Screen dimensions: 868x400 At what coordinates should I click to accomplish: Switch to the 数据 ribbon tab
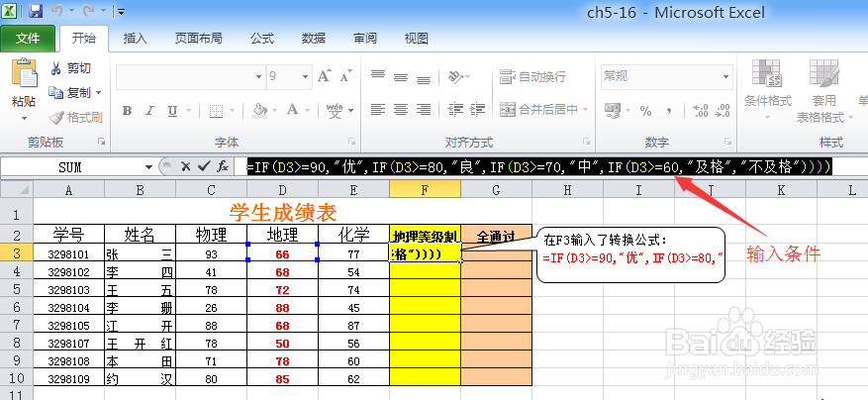314,39
